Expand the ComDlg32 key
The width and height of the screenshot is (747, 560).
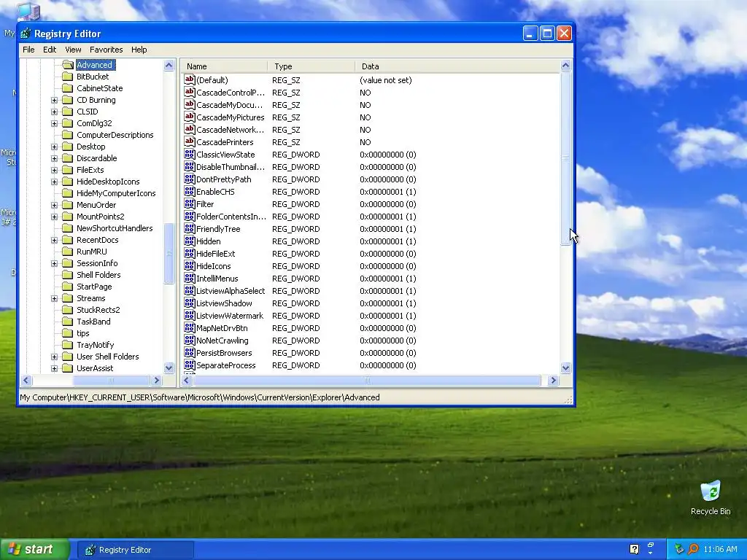click(54, 123)
